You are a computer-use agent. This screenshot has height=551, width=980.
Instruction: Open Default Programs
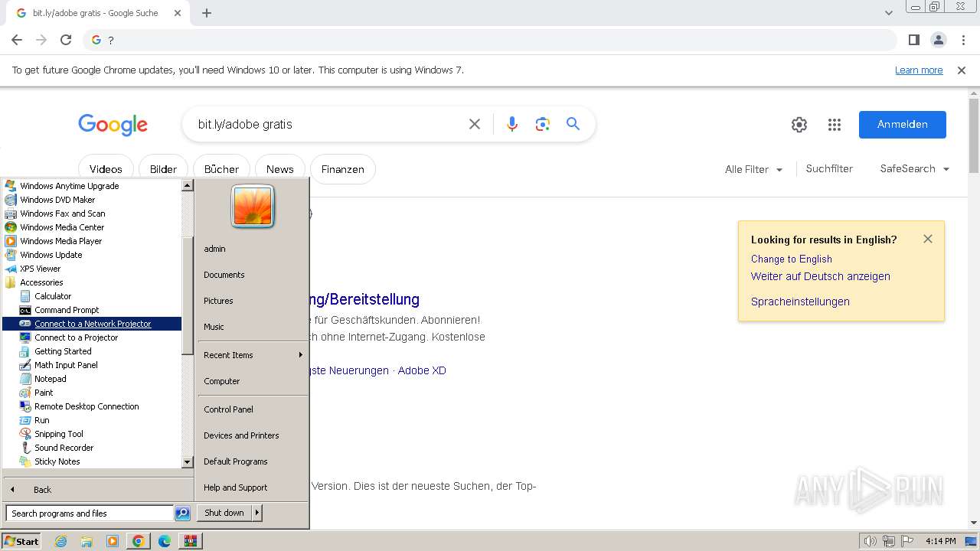[x=235, y=461]
